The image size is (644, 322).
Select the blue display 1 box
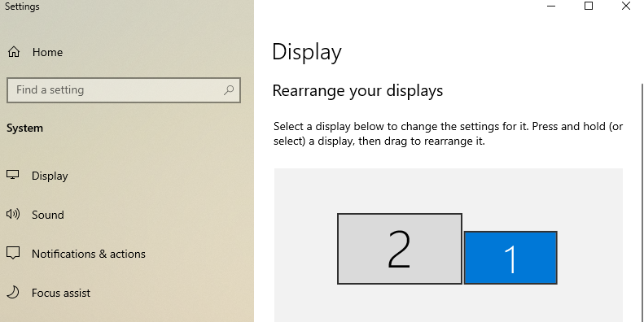click(510, 258)
